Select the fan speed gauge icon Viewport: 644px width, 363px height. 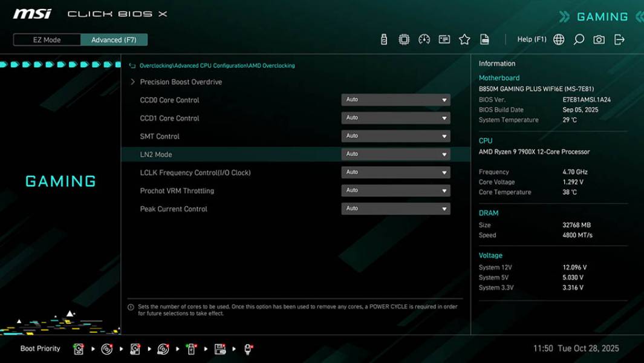(x=424, y=39)
